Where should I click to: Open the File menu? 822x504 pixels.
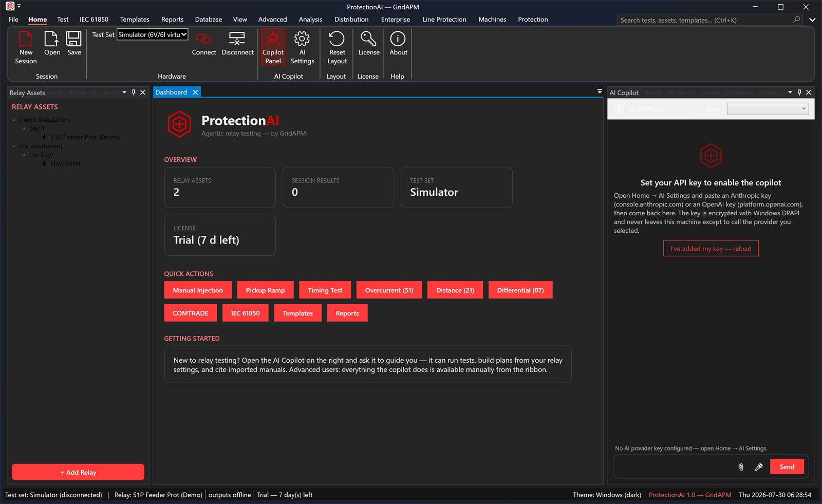13,20
